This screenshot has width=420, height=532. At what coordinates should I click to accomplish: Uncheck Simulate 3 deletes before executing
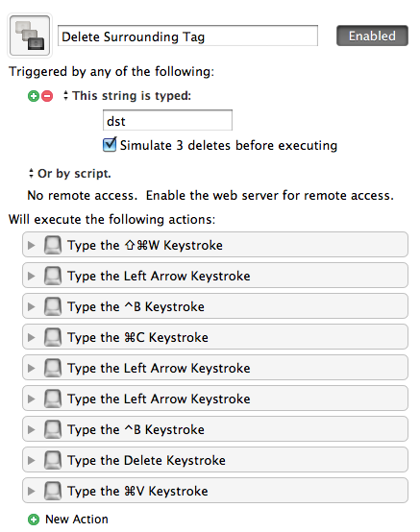pos(110,145)
